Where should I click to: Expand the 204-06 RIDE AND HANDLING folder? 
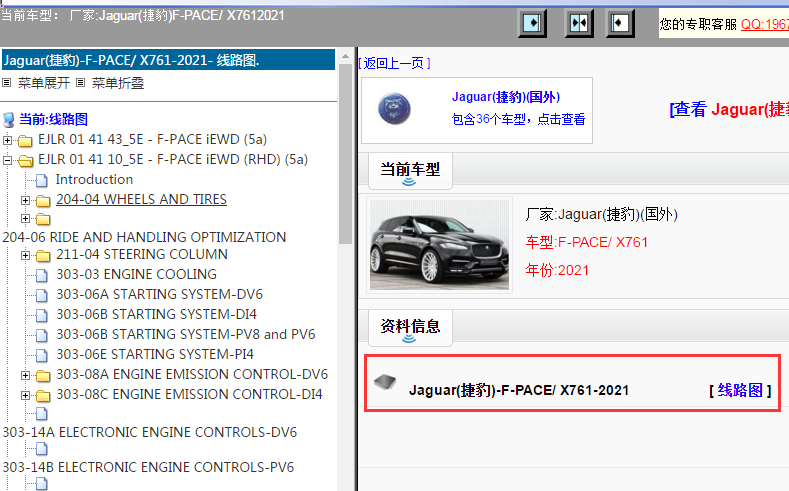click(x=25, y=218)
